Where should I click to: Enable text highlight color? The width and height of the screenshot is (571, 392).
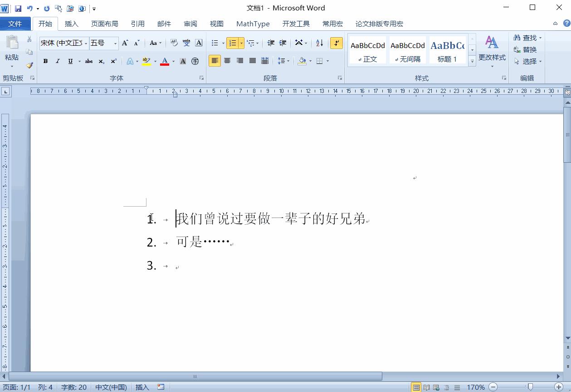(x=146, y=60)
